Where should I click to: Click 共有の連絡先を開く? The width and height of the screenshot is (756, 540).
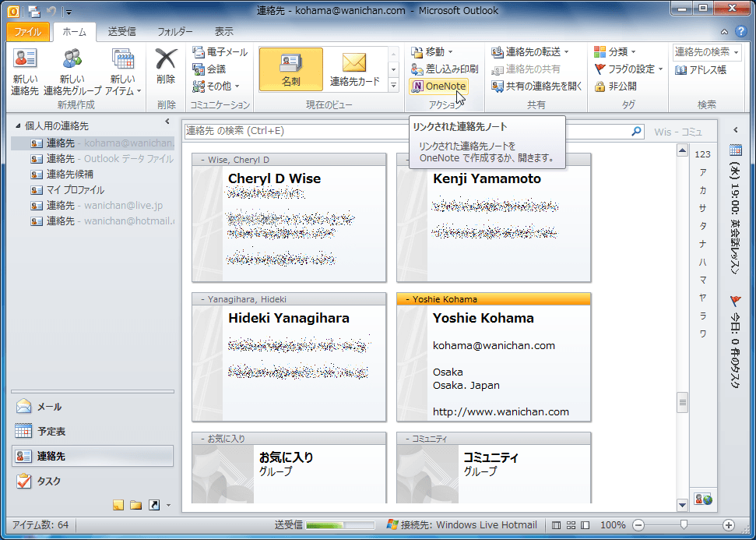[536, 86]
